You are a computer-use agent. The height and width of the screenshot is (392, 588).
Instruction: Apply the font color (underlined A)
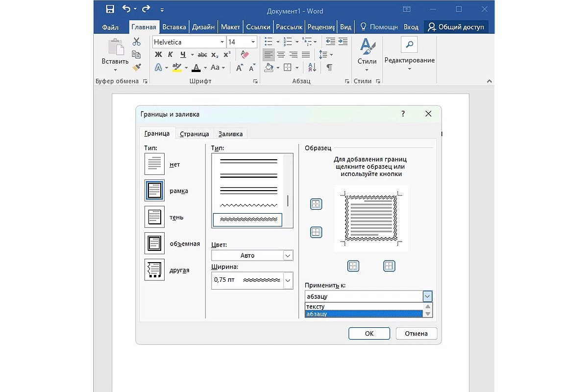pos(196,68)
